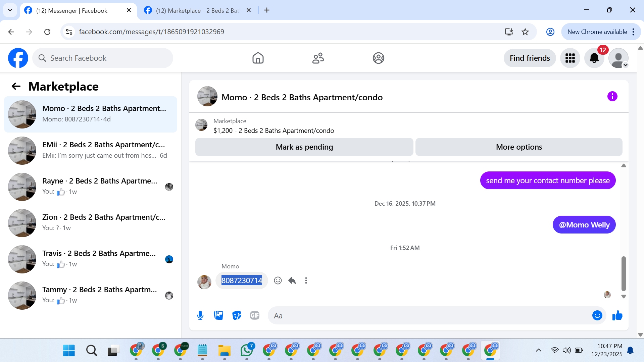Image resolution: width=644 pixels, height=362 pixels.
Task: Open Windows taskbar search
Action: click(91, 351)
